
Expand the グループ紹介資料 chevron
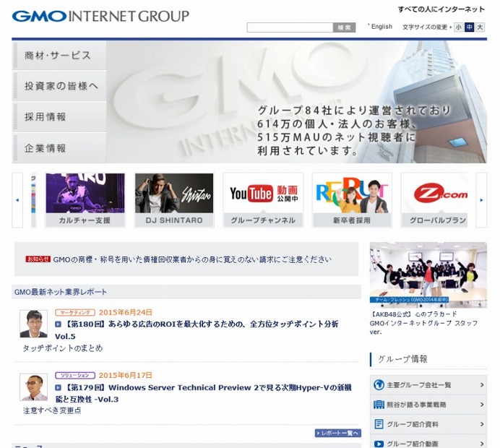tap(482, 424)
